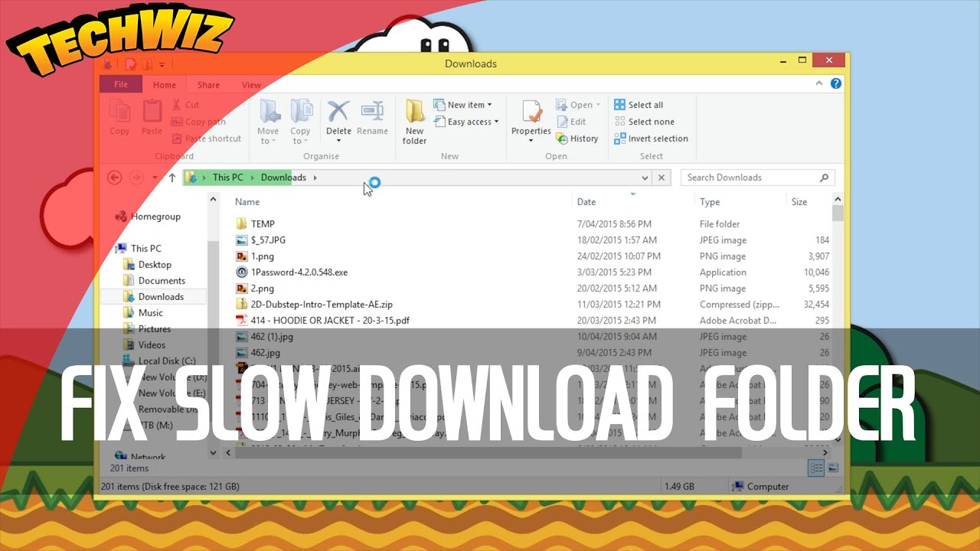Select the TEMP folder row
Screen dimensions: 980x551
click(531, 224)
